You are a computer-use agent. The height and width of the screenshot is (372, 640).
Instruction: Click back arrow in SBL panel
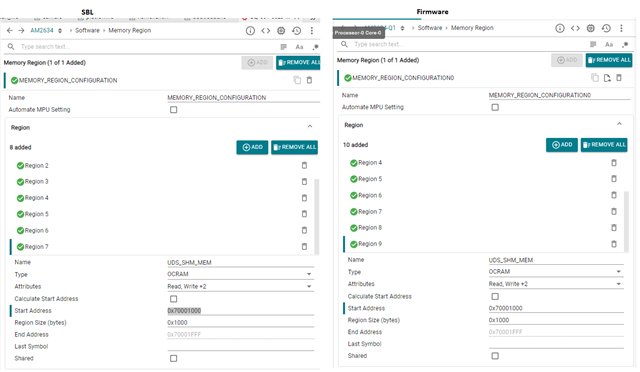[x=10, y=31]
